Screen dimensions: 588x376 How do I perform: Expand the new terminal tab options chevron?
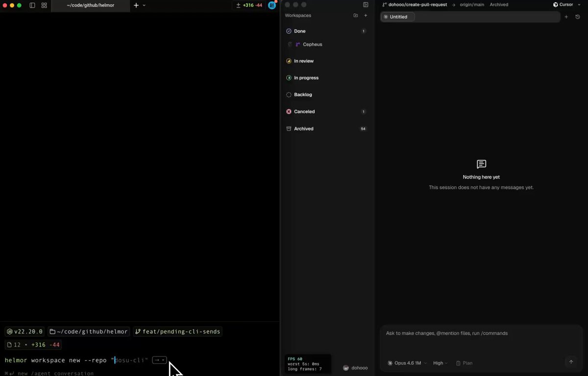[x=144, y=5]
